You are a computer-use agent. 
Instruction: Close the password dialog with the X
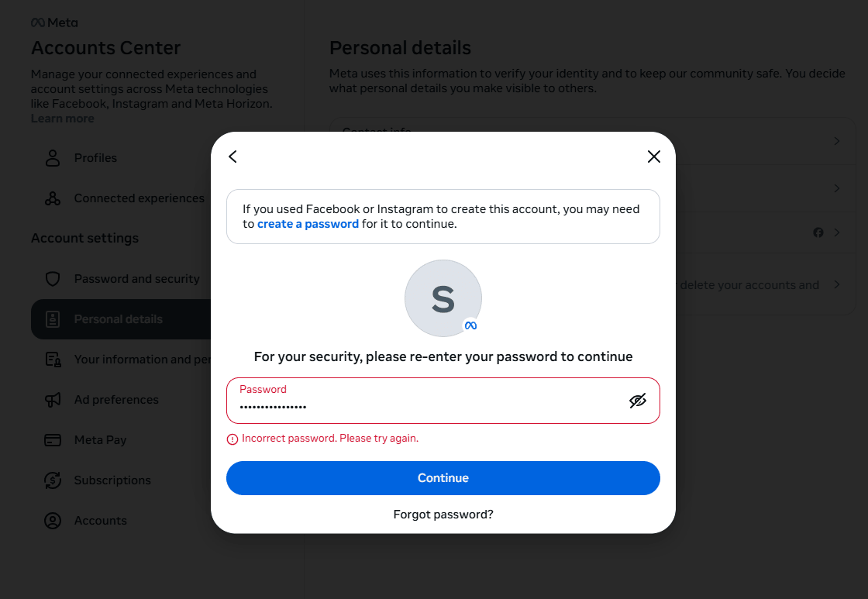tap(653, 157)
